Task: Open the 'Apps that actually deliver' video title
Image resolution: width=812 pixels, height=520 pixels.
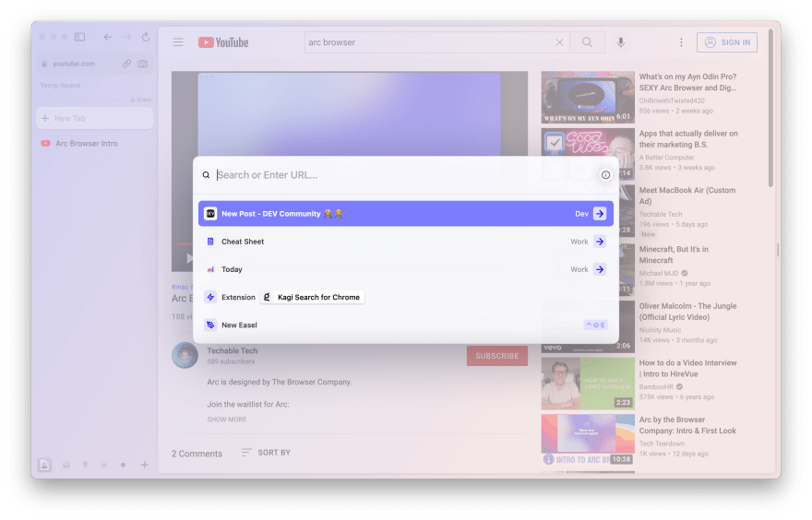Action: click(688, 139)
